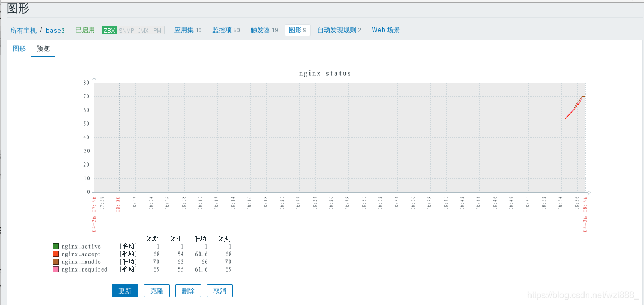Click the brown nginx_handle legend swatch
644x305 pixels.
[56, 262]
